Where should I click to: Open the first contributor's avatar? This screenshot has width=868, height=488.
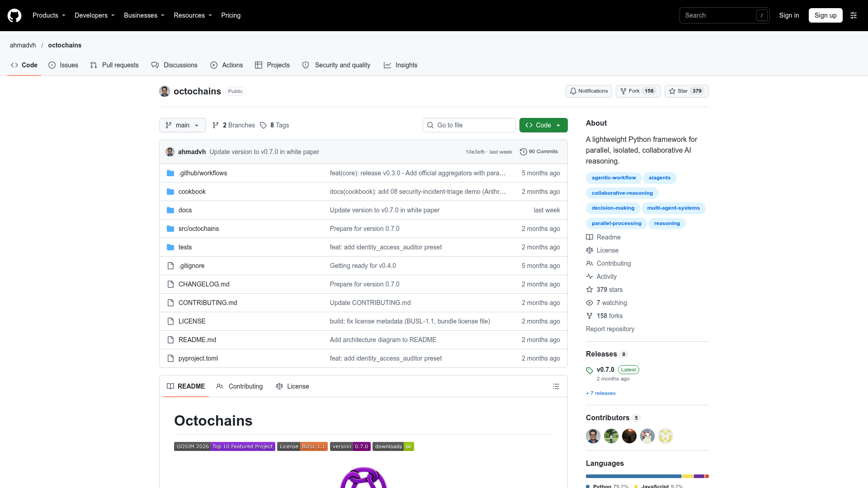click(x=593, y=436)
